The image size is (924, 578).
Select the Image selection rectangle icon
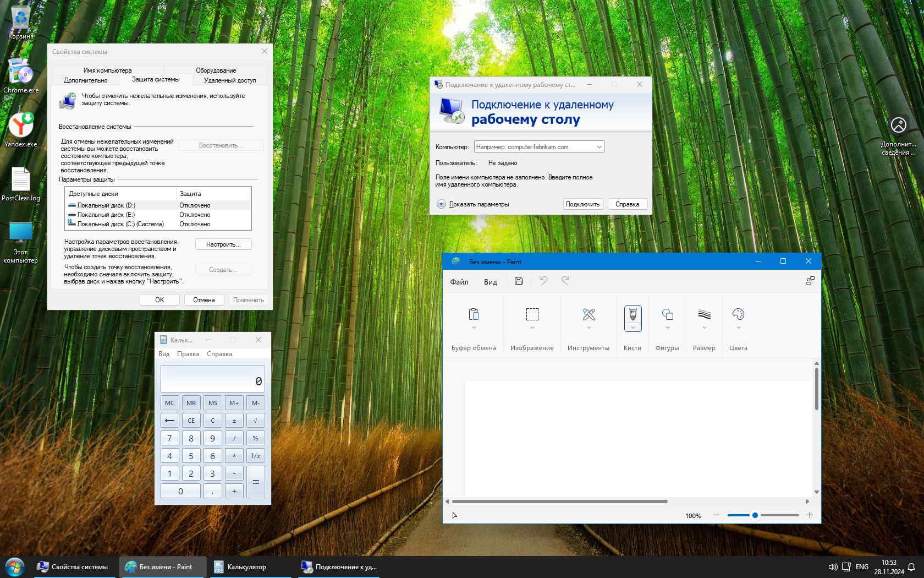coord(532,314)
